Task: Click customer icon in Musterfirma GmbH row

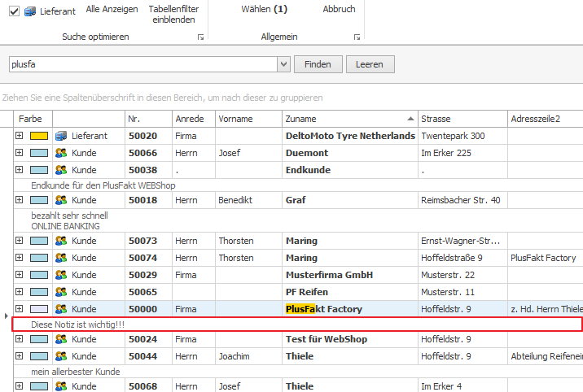Action: [x=60, y=275]
